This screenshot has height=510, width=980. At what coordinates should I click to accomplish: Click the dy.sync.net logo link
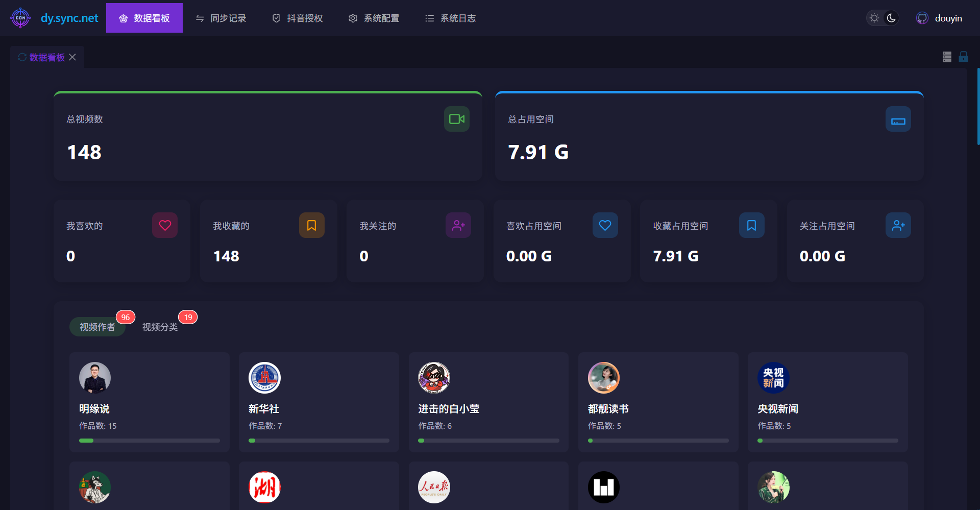[x=55, y=18]
